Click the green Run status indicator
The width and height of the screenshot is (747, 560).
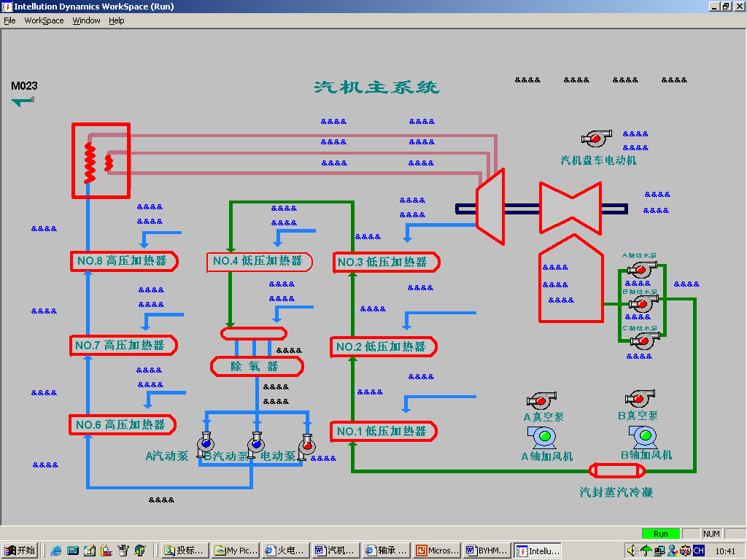point(660,534)
